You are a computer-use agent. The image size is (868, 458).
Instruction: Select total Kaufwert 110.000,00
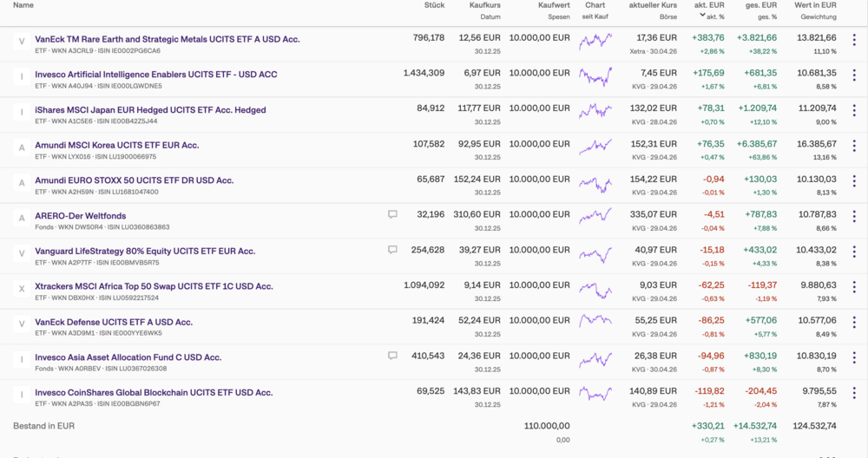[x=547, y=426]
